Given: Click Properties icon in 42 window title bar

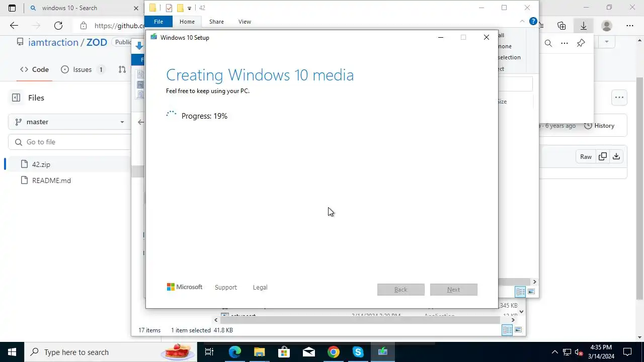Looking at the screenshot, I should (x=169, y=8).
